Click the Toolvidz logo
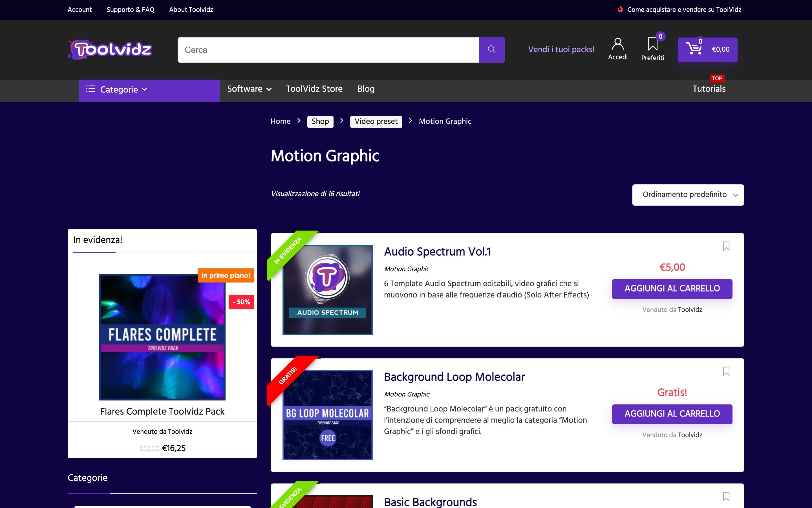Screen dimensions: 812x508 (x=110, y=50)
